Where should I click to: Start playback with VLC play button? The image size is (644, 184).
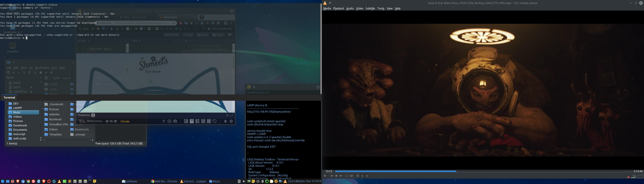pyautogui.click(x=325, y=176)
